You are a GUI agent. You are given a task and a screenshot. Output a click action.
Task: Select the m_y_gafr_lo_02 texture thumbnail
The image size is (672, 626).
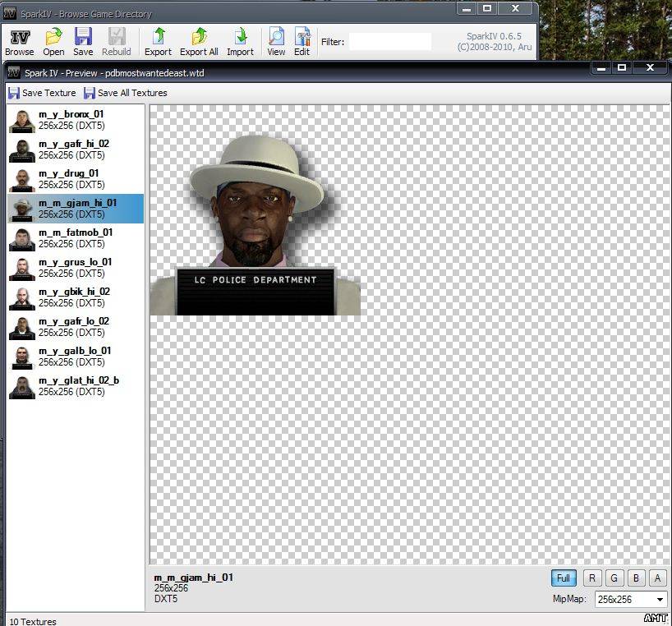[22, 327]
